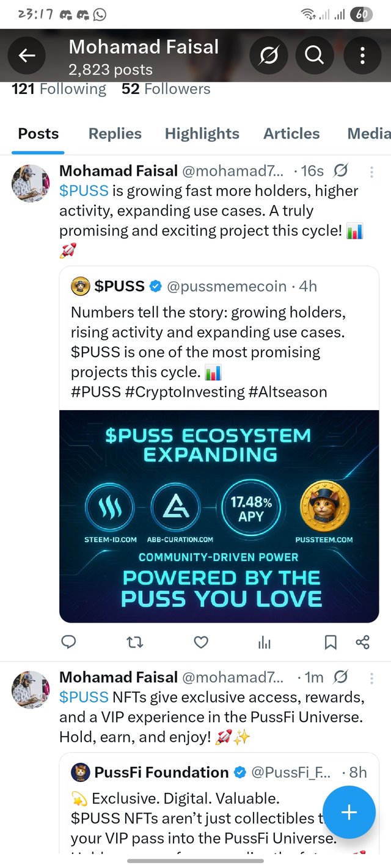
Task: Open more options on the 16s post
Action: click(x=371, y=171)
